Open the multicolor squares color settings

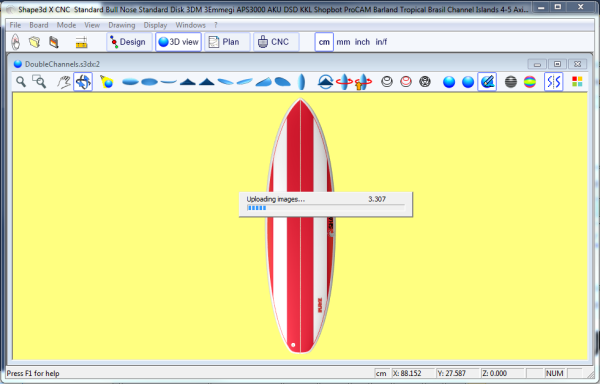(x=577, y=81)
